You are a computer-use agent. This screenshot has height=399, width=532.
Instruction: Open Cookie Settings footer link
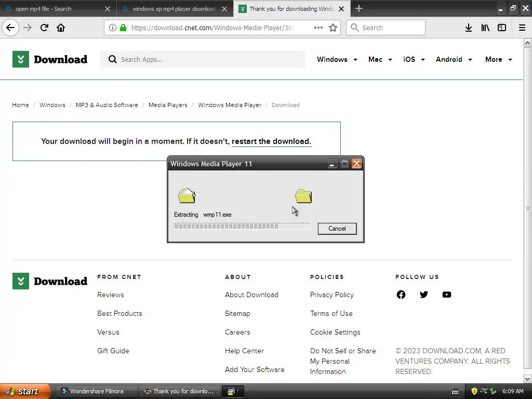[335, 332]
